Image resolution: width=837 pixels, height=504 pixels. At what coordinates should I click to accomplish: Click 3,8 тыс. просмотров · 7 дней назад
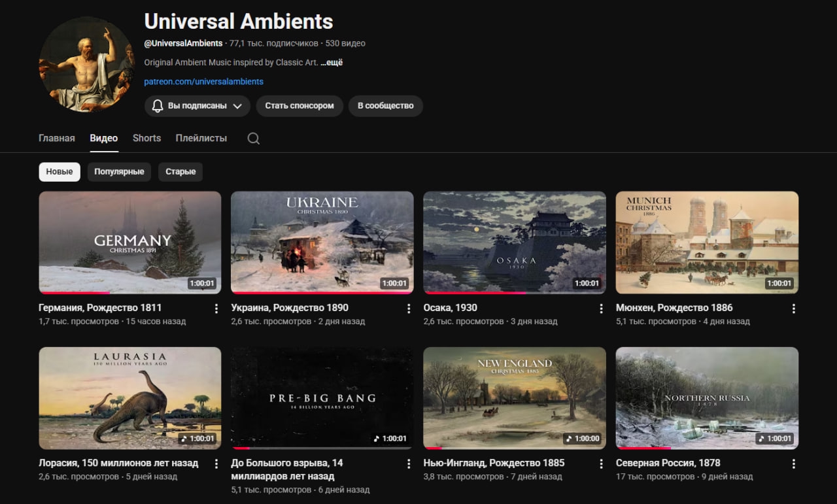tap(493, 477)
